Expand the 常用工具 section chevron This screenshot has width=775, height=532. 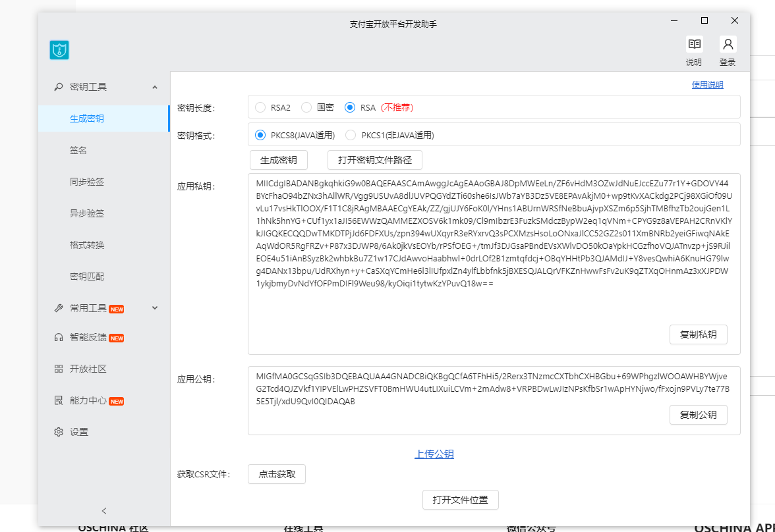click(x=155, y=307)
